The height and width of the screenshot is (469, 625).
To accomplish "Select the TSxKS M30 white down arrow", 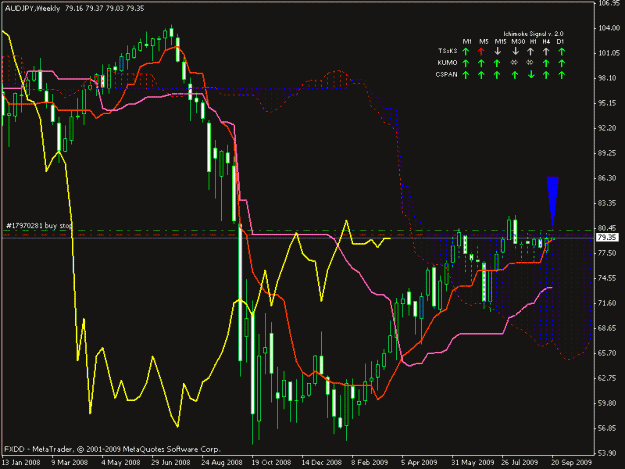I will (515, 51).
